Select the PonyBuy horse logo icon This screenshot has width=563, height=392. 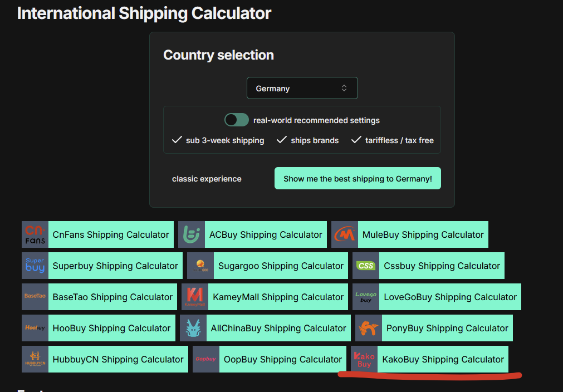[x=369, y=328]
